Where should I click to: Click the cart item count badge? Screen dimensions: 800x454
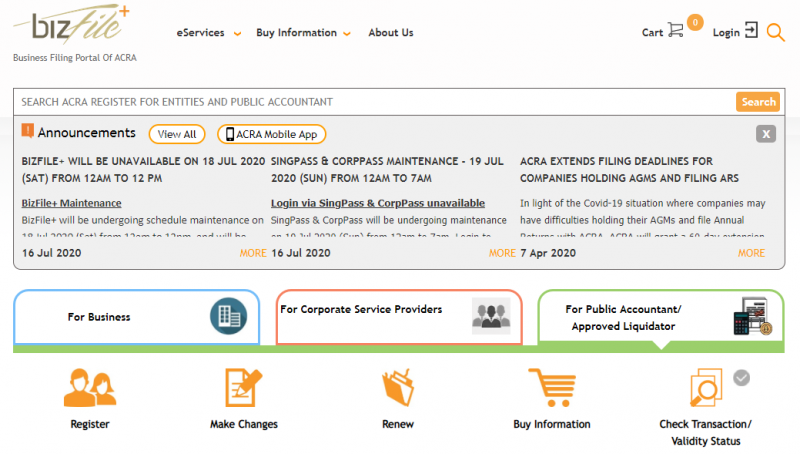pos(695,22)
